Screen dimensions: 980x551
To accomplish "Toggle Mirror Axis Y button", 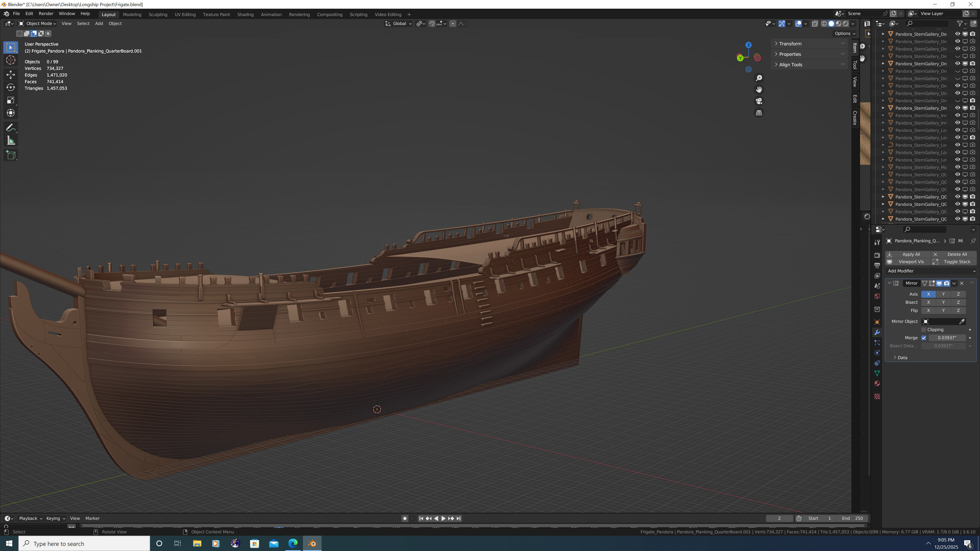I will 943,294.
